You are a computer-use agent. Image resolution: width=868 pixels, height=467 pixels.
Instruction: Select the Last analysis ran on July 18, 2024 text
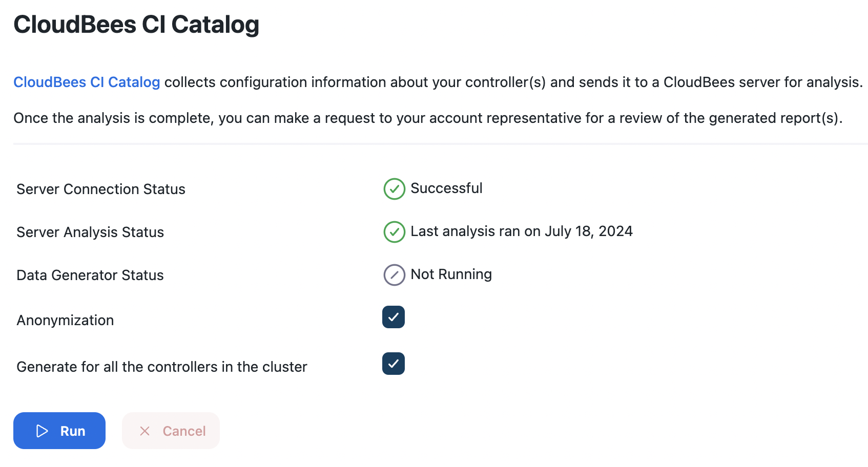point(521,231)
